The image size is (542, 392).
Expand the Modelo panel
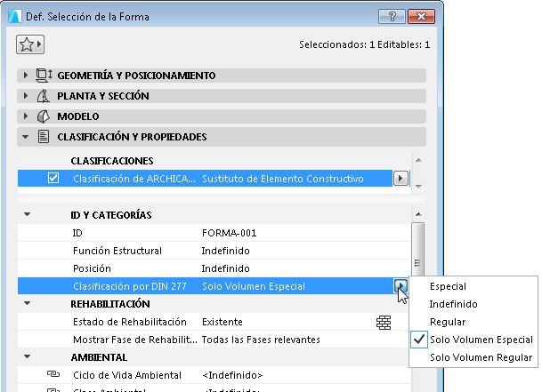[x=25, y=116]
